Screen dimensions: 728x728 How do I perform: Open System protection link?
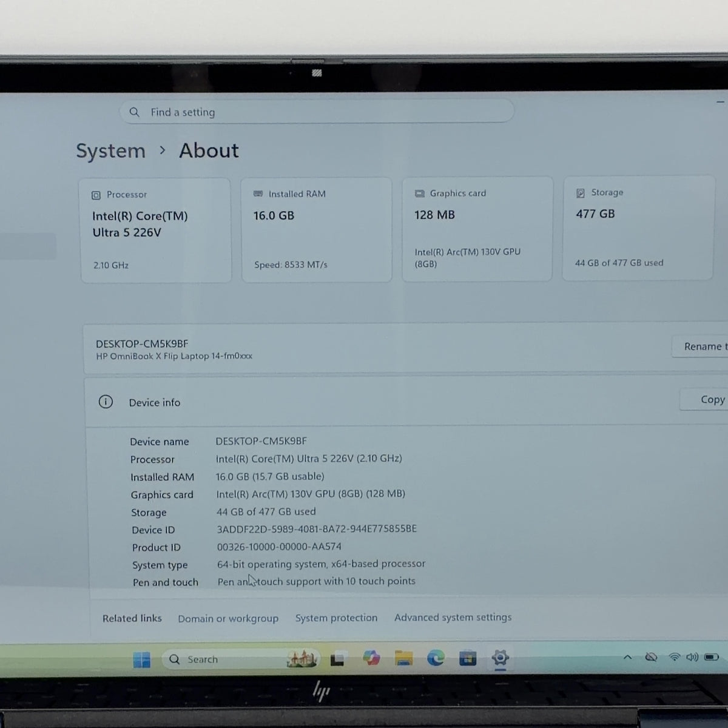point(336,618)
